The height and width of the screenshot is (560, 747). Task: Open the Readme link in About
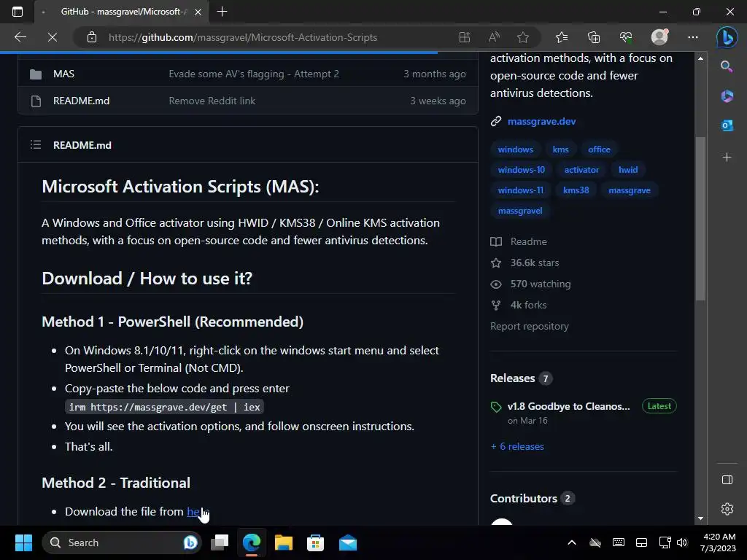point(519,241)
